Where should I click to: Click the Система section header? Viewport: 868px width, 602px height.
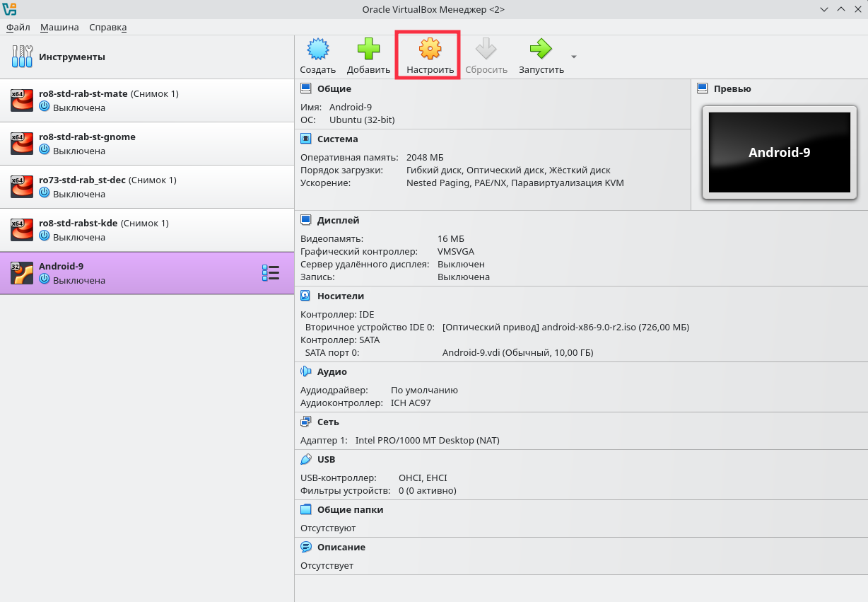point(337,139)
